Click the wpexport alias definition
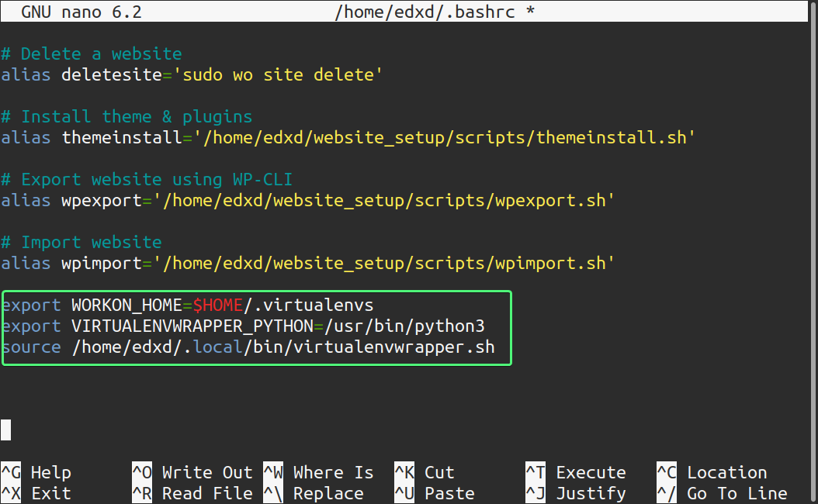Viewport: 818px width, 504px height. 308,200
